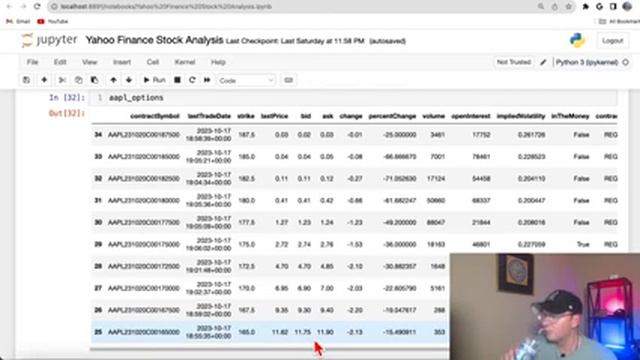Click the Last Checkpoint status text
Screen dimensions: 640x360
point(295,41)
